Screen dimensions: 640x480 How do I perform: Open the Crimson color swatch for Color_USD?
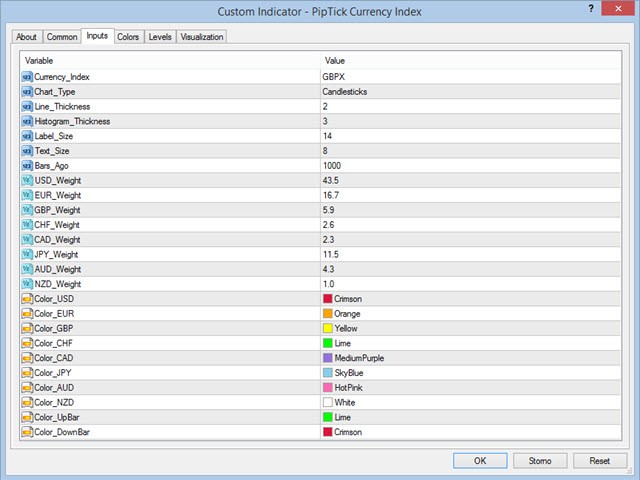(328, 299)
